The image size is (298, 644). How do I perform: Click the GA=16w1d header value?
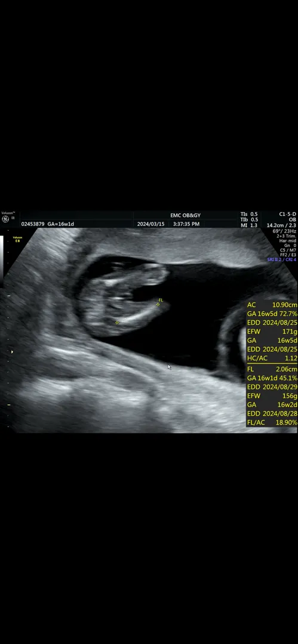click(61, 224)
